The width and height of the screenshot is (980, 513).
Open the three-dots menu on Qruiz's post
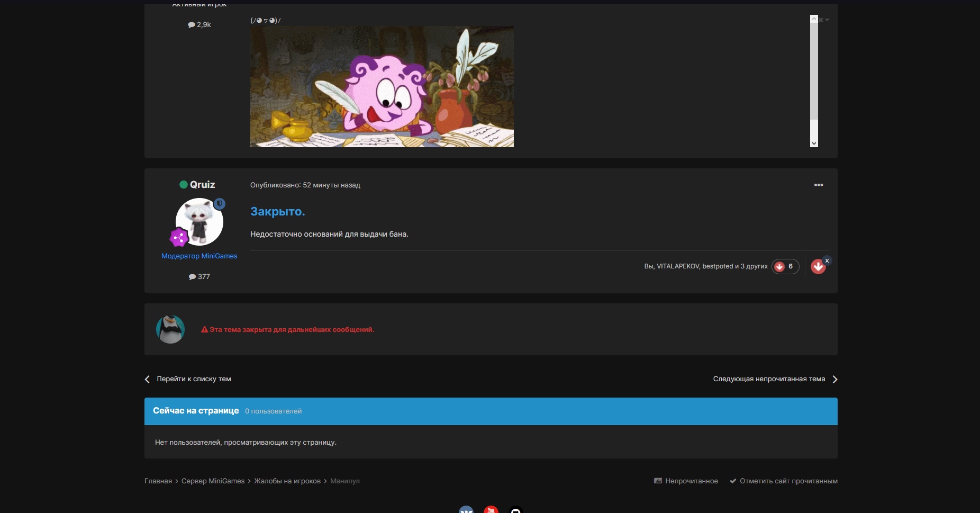[x=818, y=185]
